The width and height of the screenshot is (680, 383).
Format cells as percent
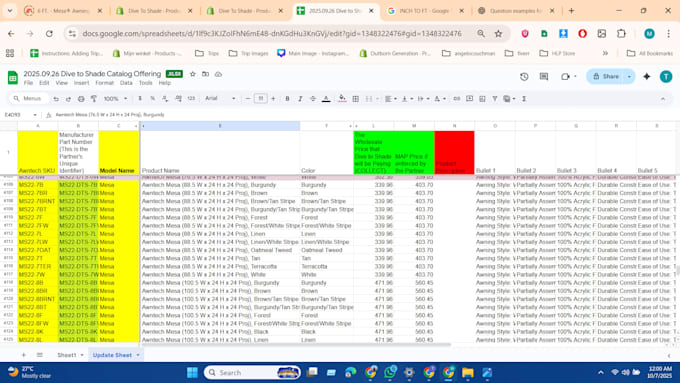pyautogui.click(x=153, y=99)
